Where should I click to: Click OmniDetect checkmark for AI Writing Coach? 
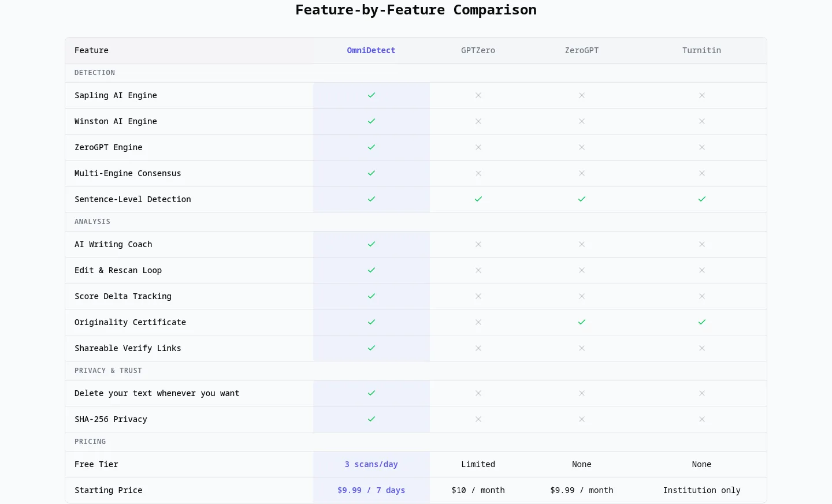372,244
